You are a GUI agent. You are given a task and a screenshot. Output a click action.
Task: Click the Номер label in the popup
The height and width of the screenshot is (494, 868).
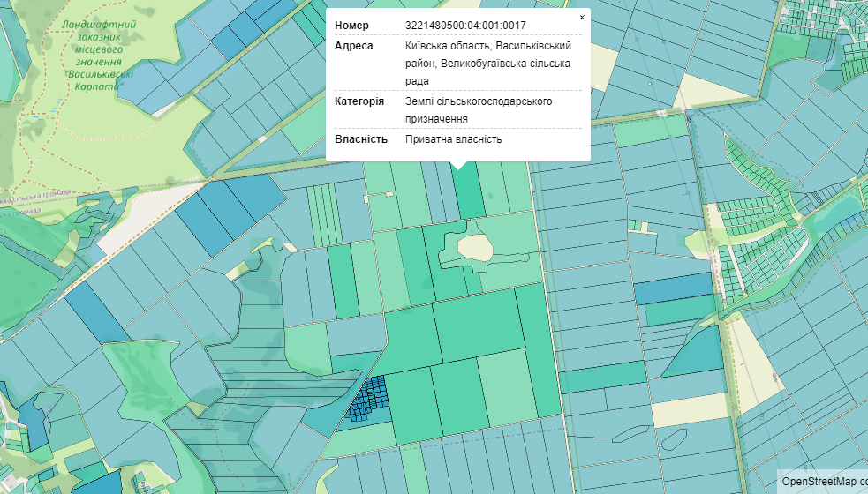point(351,26)
